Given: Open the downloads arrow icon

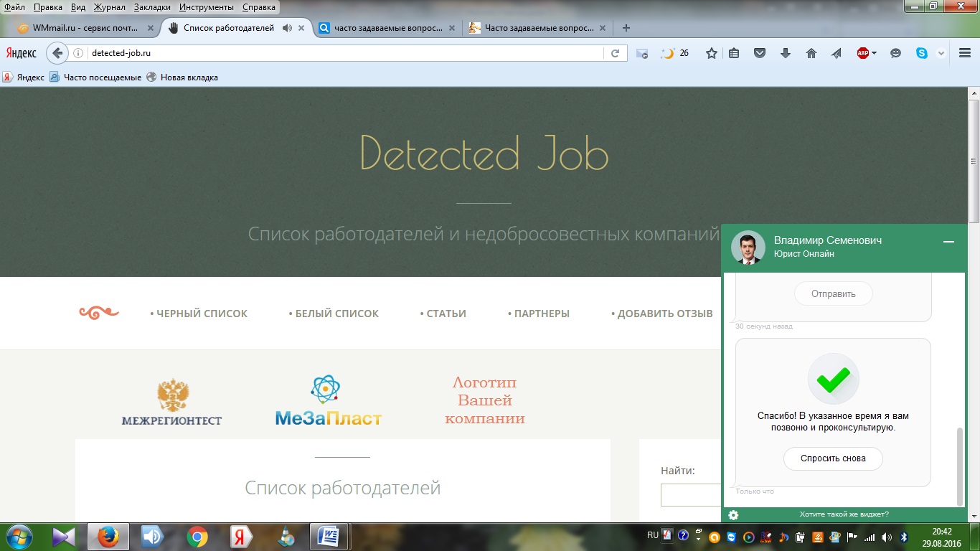Looking at the screenshot, I should [786, 53].
